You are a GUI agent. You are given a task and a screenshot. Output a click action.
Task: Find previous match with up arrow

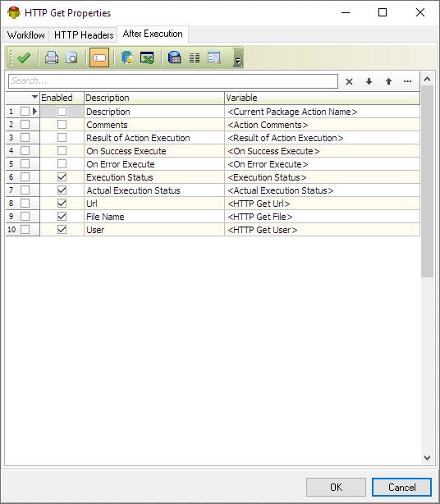[x=388, y=81]
